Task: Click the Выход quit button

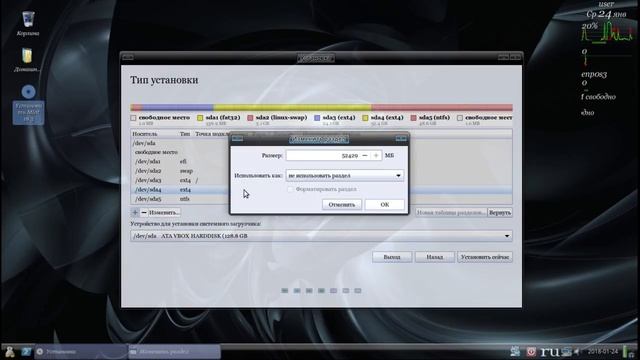Action: coord(392,257)
